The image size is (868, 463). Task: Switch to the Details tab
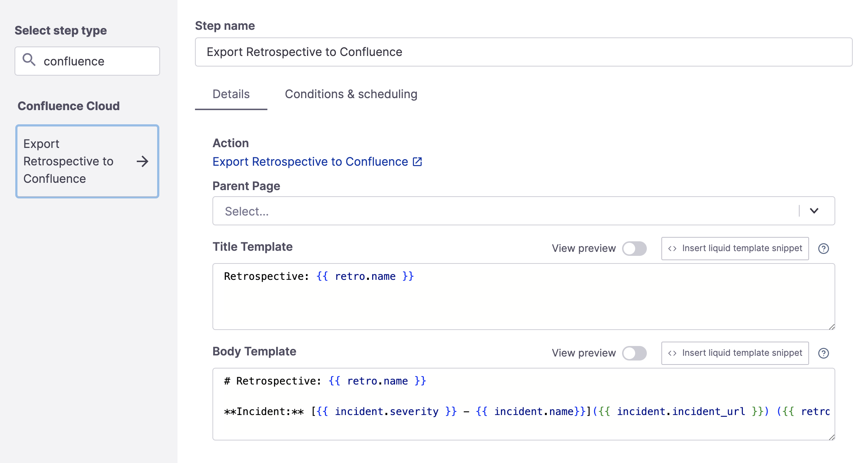231,94
